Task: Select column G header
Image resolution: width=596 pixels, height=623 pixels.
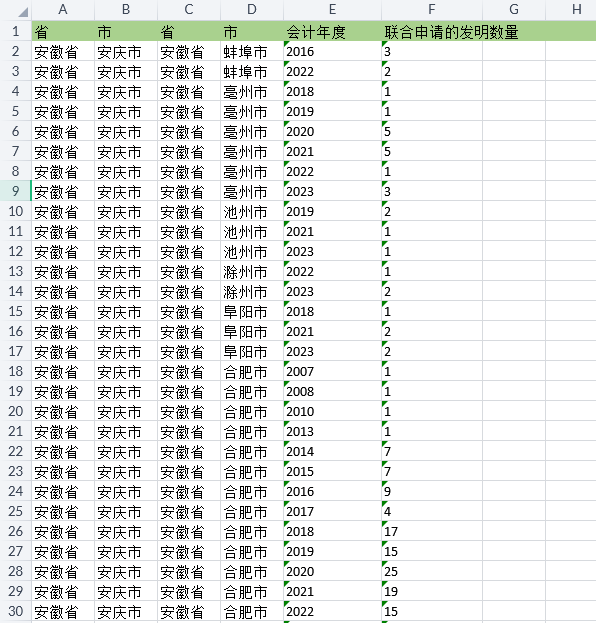Action: click(514, 10)
